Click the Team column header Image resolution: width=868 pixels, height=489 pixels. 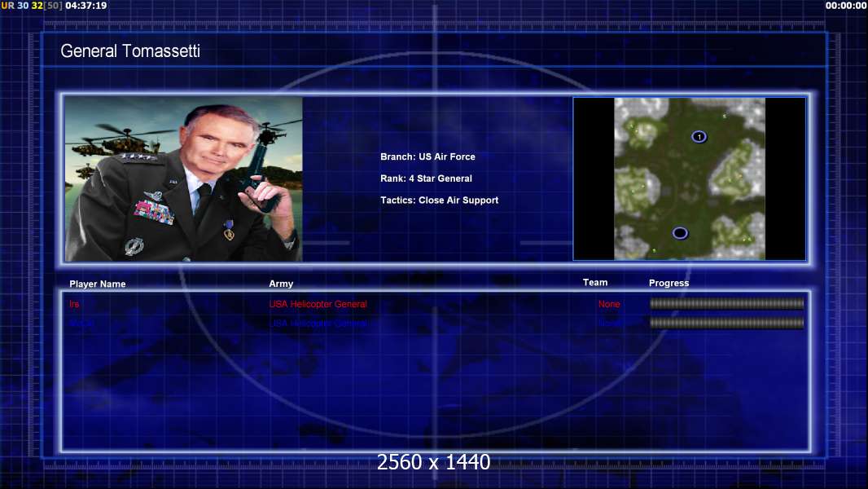(x=595, y=283)
